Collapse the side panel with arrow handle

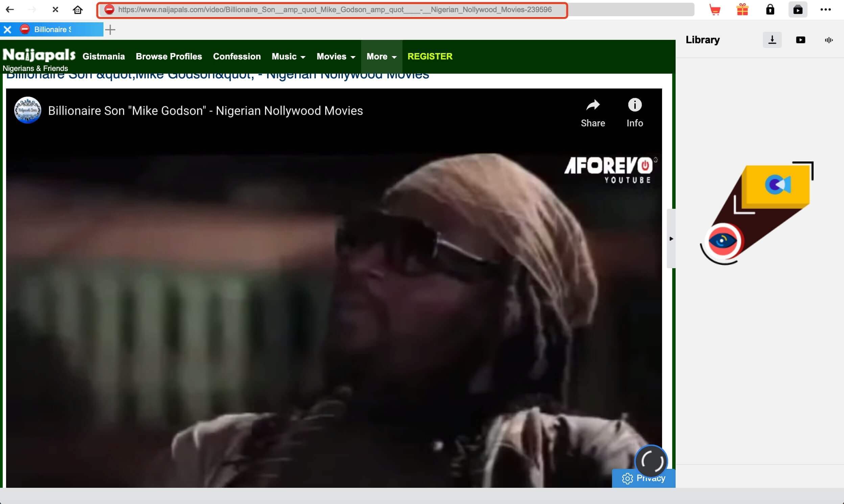[x=671, y=239]
